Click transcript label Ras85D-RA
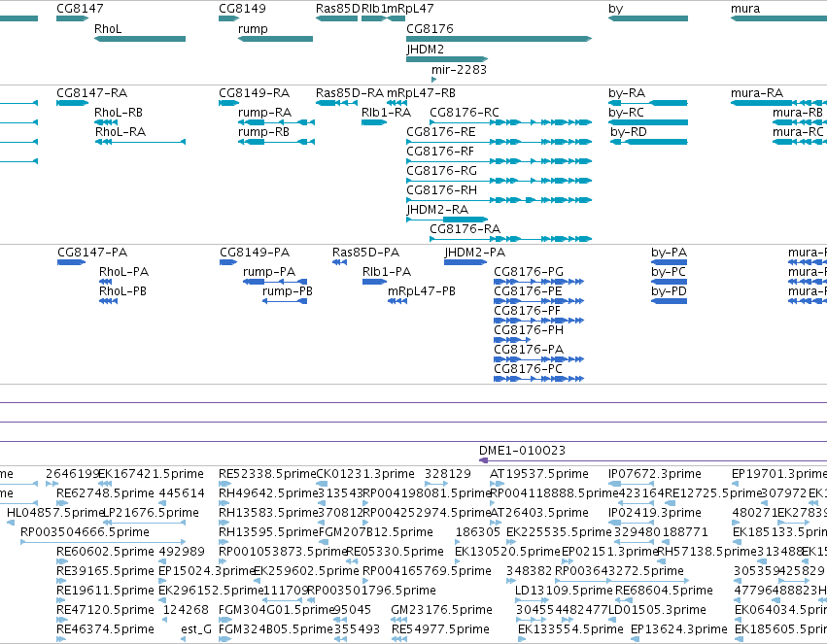The height and width of the screenshot is (644, 827). coord(350,93)
